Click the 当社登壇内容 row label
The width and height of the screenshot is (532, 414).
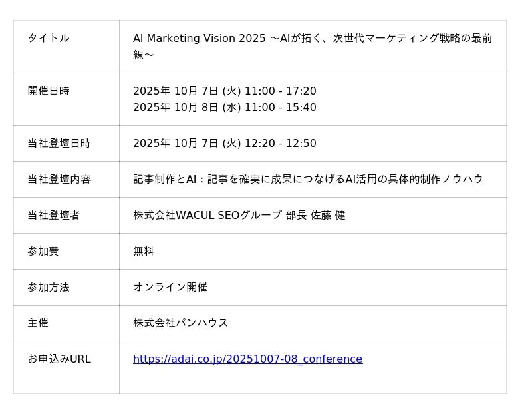(59, 180)
